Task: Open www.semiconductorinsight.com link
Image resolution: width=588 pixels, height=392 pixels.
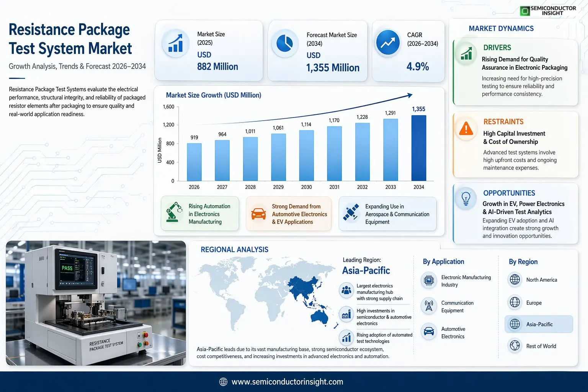Action: coord(287,382)
